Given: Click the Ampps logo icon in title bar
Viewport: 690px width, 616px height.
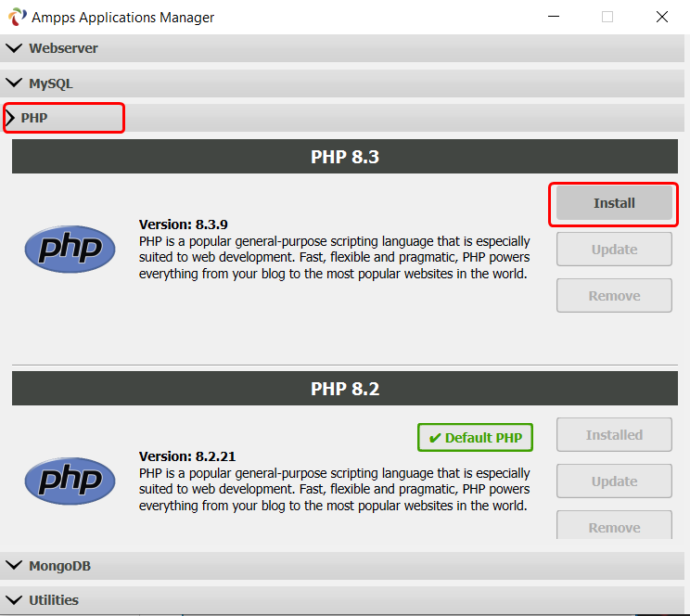Looking at the screenshot, I should click(17, 17).
